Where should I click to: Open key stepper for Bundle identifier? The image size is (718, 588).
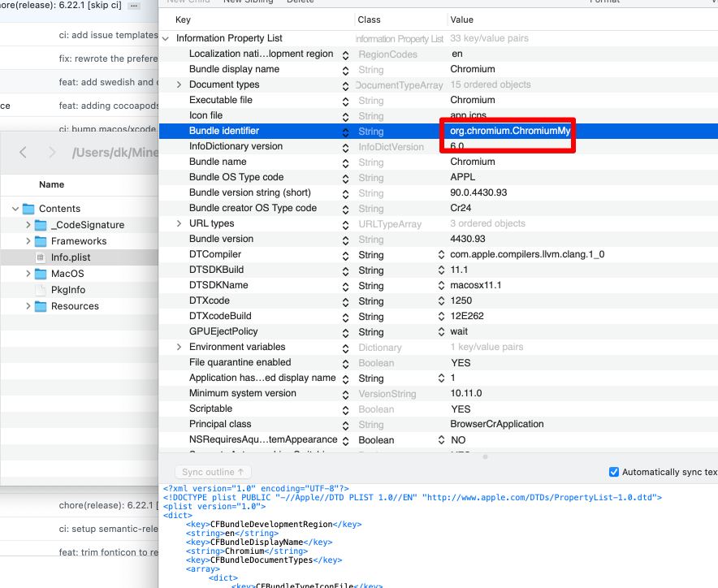click(x=346, y=132)
